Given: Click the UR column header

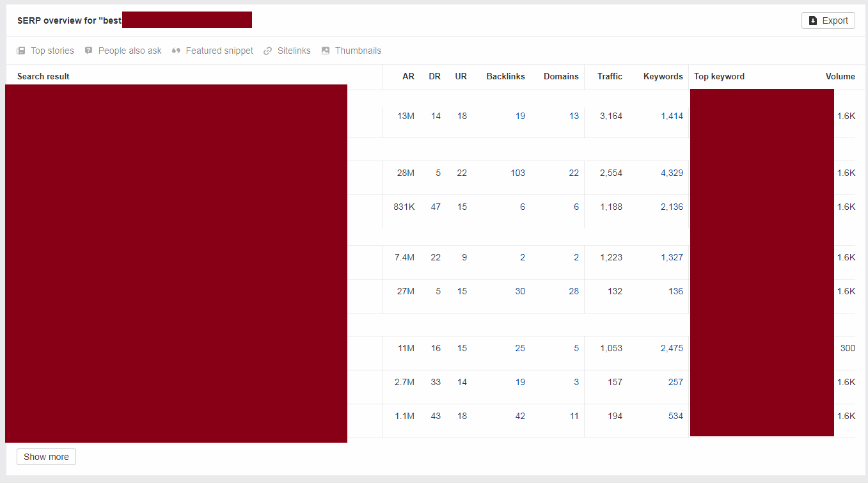Looking at the screenshot, I should click(x=461, y=76).
